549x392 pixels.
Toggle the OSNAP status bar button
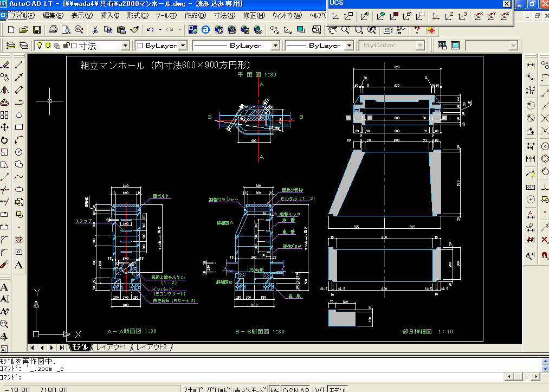point(296,389)
